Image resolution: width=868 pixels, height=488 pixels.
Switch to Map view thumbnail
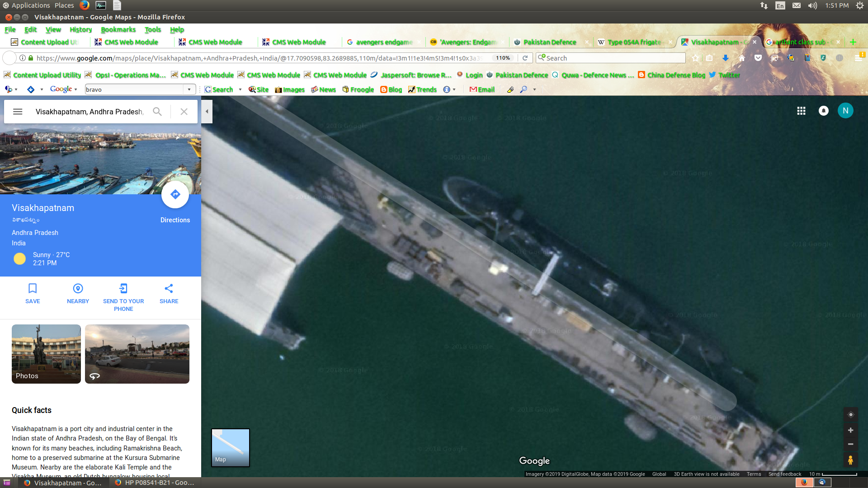pyautogui.click(x=231, y=447)
